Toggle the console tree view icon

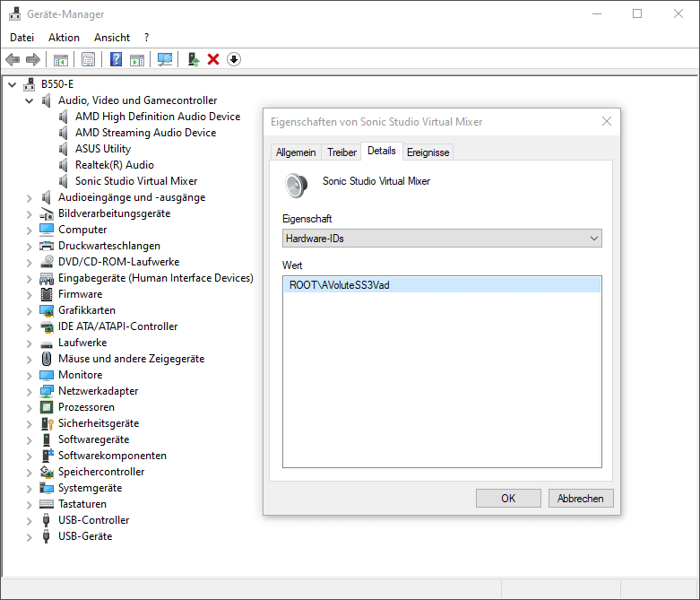[61, 59]
